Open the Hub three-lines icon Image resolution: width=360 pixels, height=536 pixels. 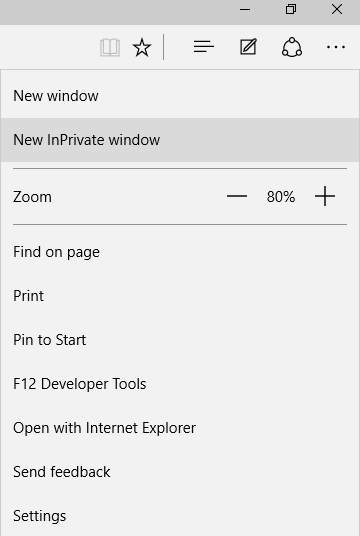pyautogui.click(x=204, y=47)
